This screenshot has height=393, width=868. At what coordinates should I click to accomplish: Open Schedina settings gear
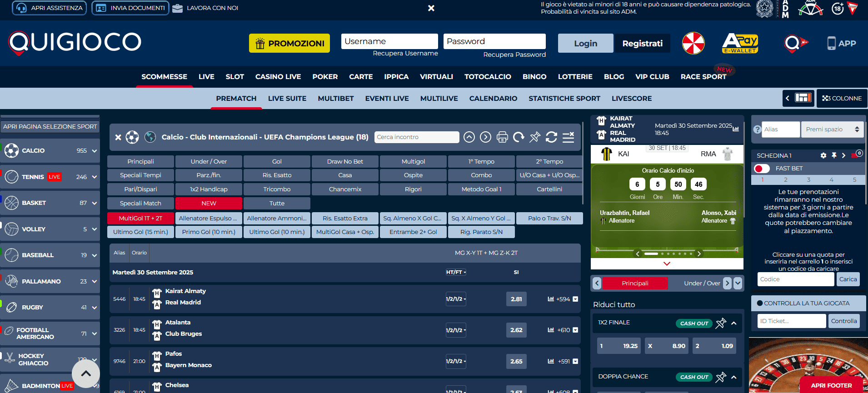pos(823,155)
